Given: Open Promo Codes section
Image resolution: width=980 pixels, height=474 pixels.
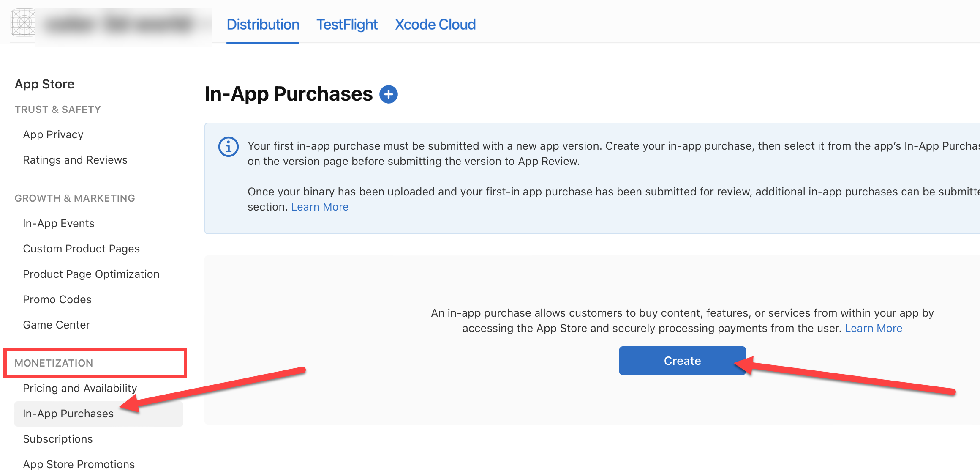Looking at the screenshot, I should click(57, 299).
